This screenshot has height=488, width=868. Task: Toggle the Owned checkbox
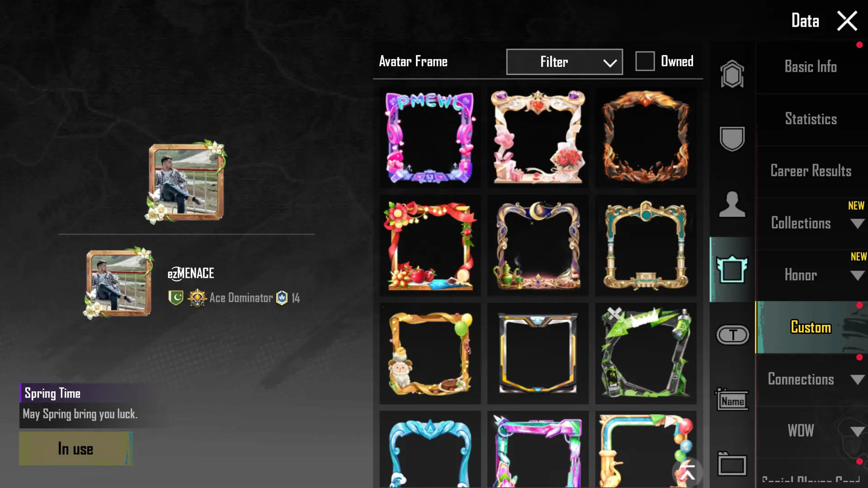[x=645, y=61]
